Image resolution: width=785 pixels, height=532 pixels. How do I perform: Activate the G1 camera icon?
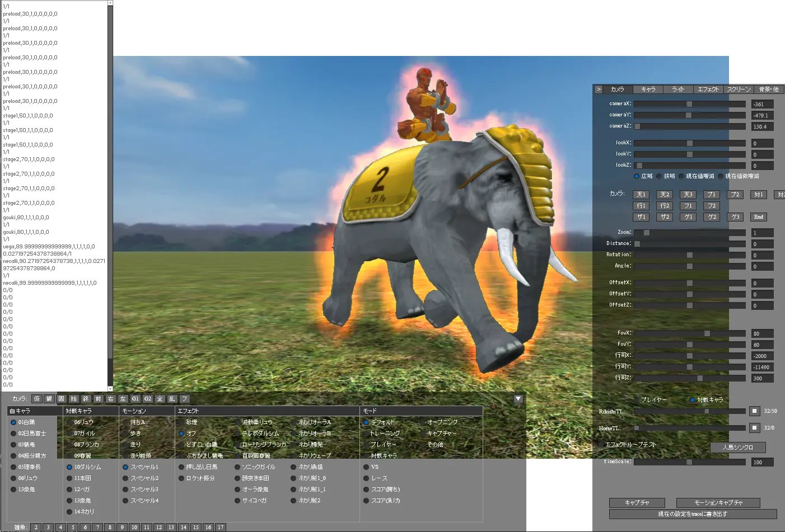click(135, 399)
